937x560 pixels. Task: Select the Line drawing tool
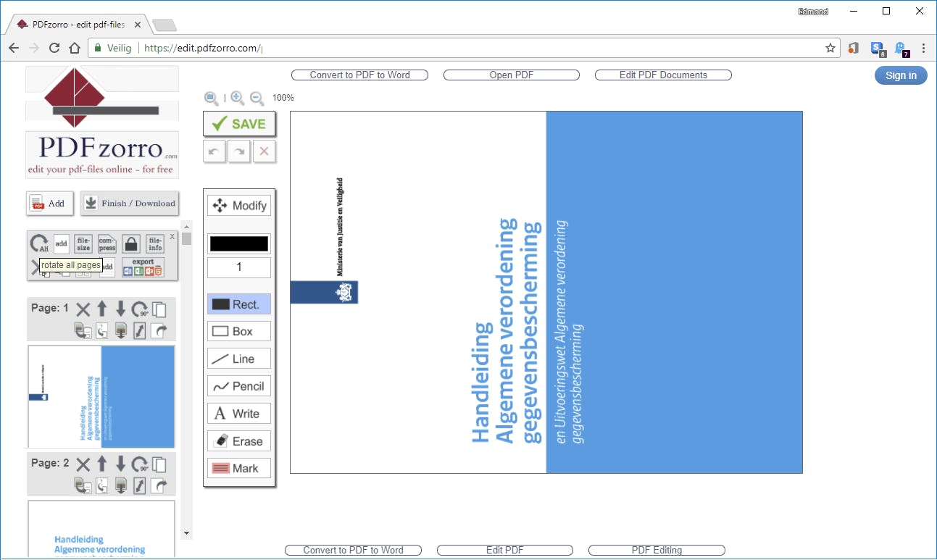tap(239, 359)
